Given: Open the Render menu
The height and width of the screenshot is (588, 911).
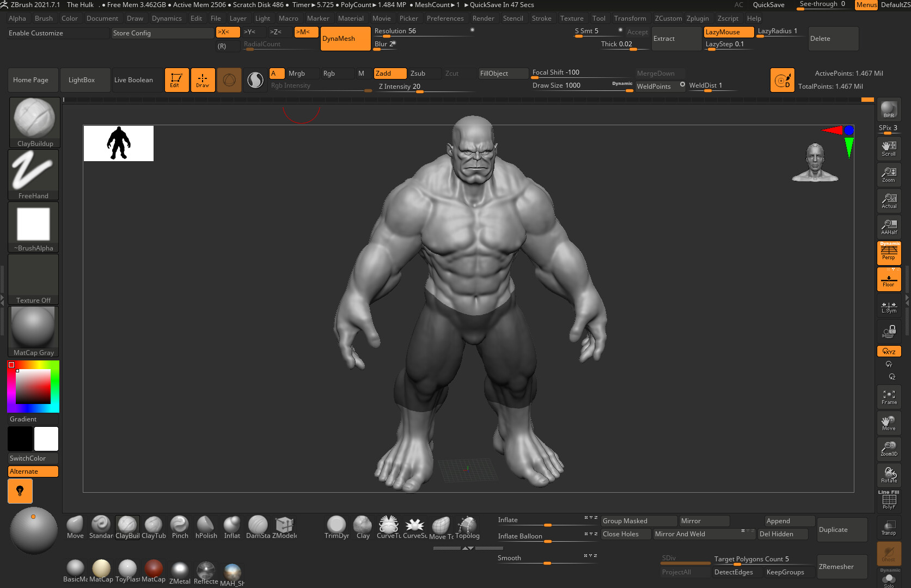Looking at the screenshot, I should (483, 18).
